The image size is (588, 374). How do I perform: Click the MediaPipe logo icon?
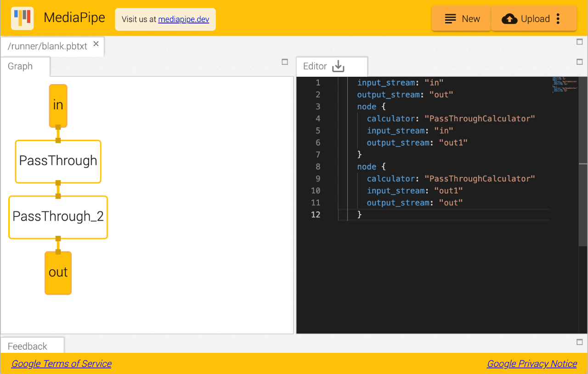pyautogui.click(x=22, y=18)
